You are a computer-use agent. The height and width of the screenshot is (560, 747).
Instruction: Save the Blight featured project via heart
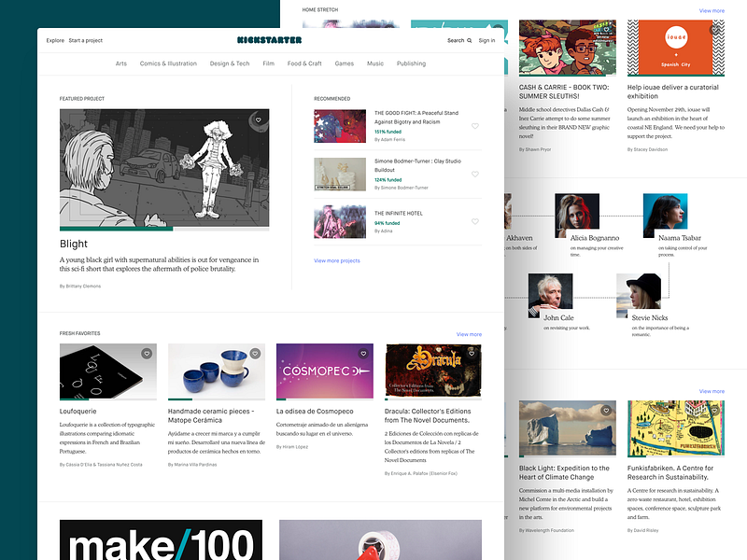[259, 120]
